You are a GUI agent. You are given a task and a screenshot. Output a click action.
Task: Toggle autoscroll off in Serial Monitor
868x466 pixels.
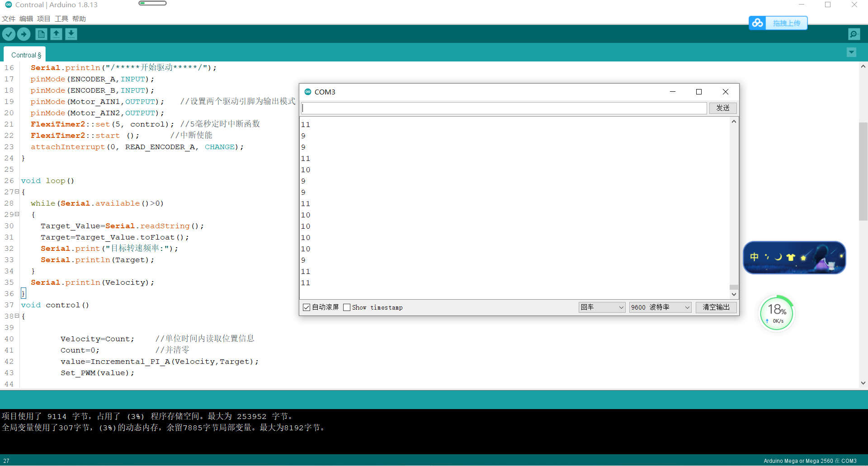(x=307, y=307)
